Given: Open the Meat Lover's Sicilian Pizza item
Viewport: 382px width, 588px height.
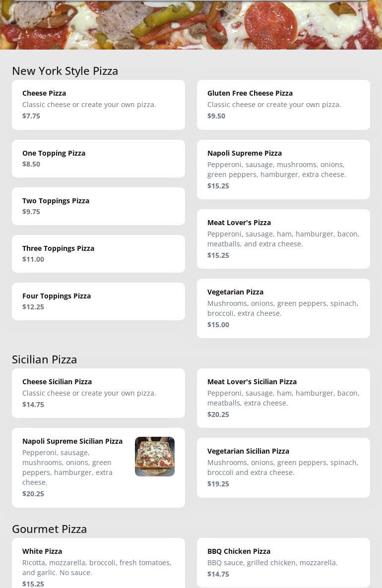Looking at the screenshot, I should (x=283, y=398).
